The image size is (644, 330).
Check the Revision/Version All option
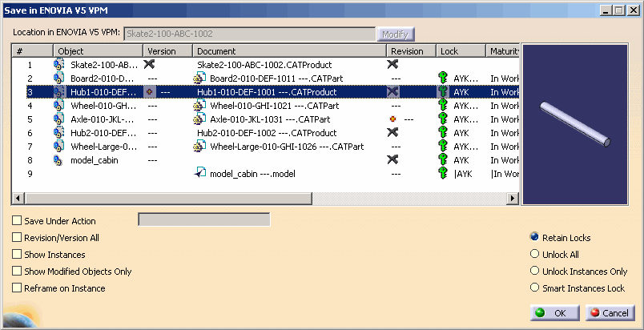pyautogui.click(x=17, y=238)
